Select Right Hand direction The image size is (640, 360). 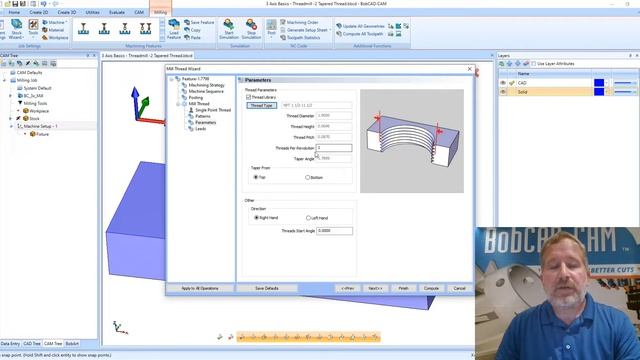[256, 218]
